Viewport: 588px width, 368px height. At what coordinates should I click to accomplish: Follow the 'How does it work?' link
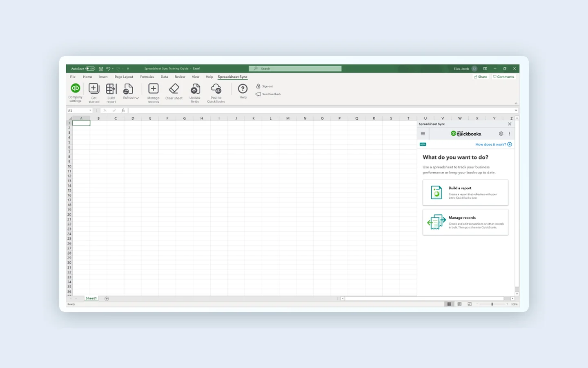point(491,144)
